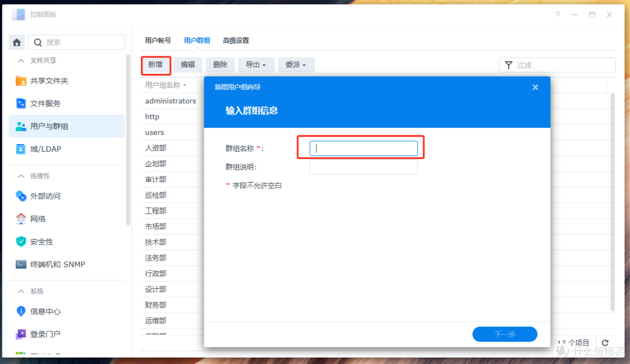Collapse the Connectivity (连接性) section
This screenshot has height=364, width=630.
coord(21,176)
